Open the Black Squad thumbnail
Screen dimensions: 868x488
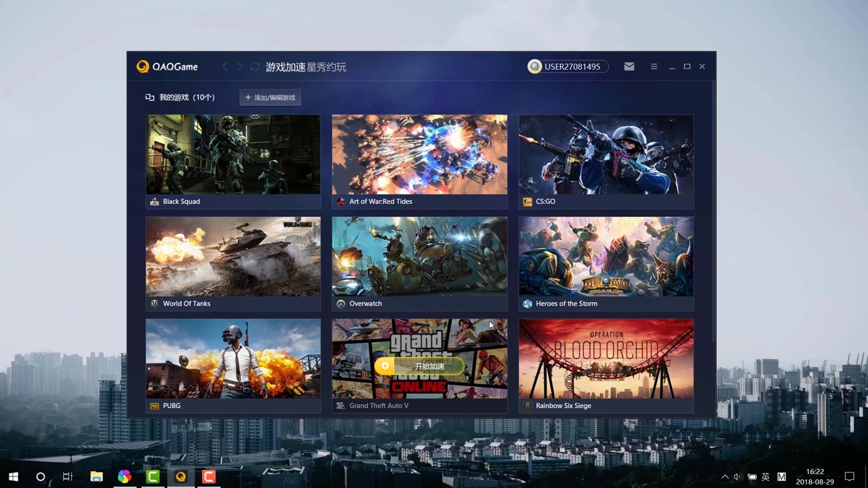(x=233, y=154)
